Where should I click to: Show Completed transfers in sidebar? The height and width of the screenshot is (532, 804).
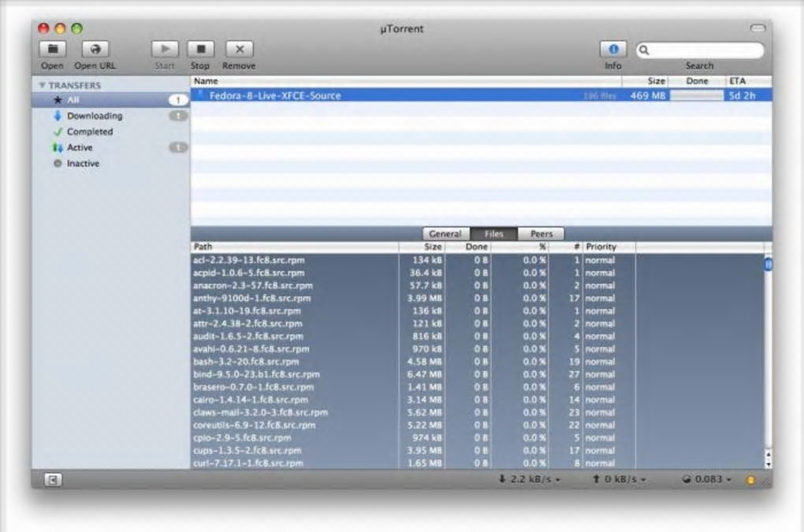110,132
